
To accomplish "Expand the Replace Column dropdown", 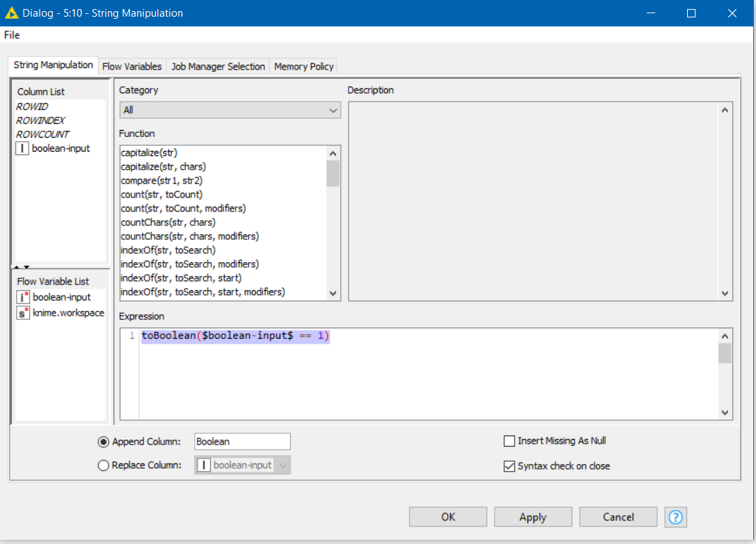I will click(x=283, y=465).
